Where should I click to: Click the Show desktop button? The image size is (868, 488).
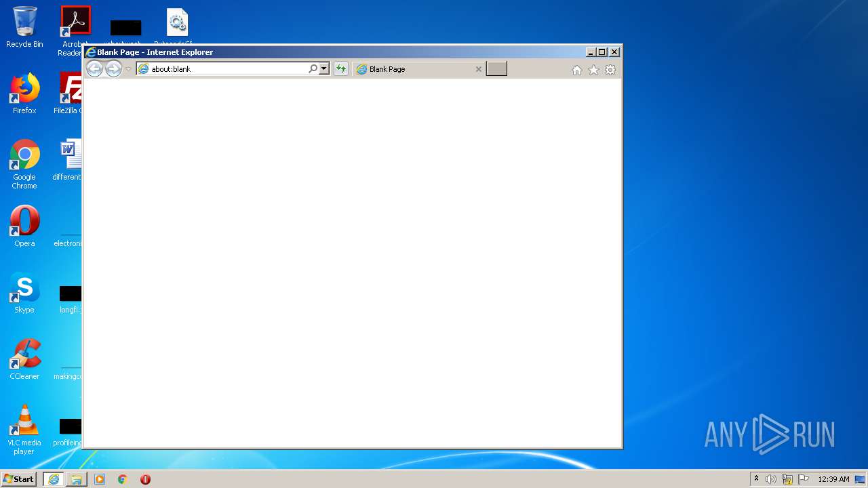point(860,479)
